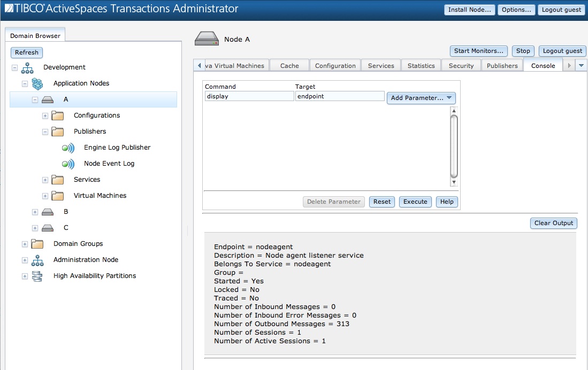This screenshot has width=588, height=370.
Task: Click node B server icon
Action: (x=48, y=212)
